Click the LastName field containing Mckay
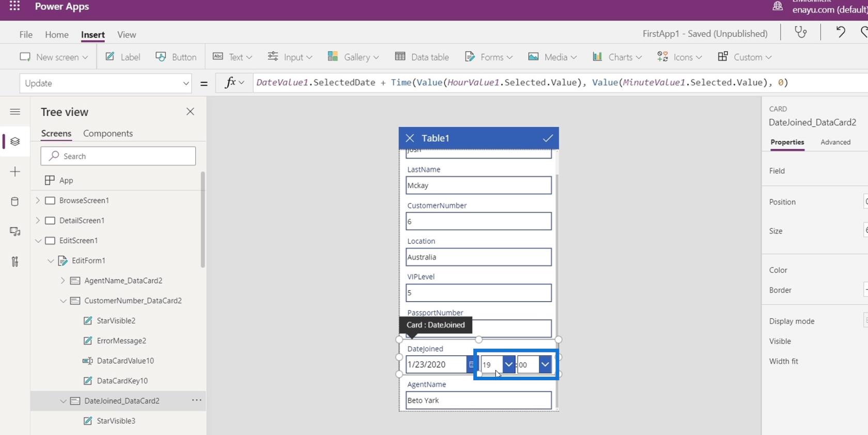 (x=478, y=185)
